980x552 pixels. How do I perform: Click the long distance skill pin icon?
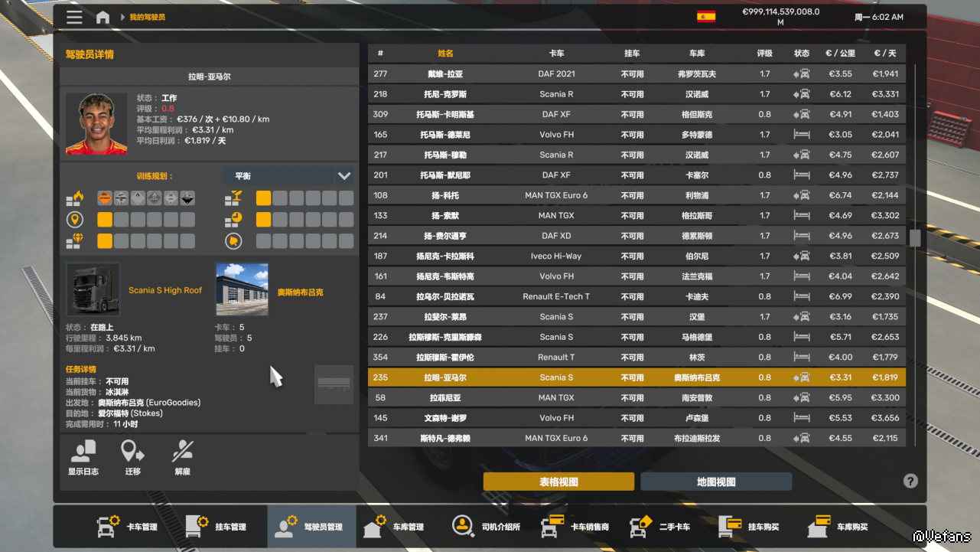74,220
